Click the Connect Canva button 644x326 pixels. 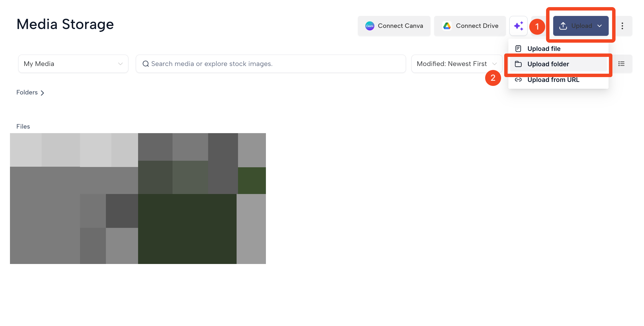tap(394, 26)
